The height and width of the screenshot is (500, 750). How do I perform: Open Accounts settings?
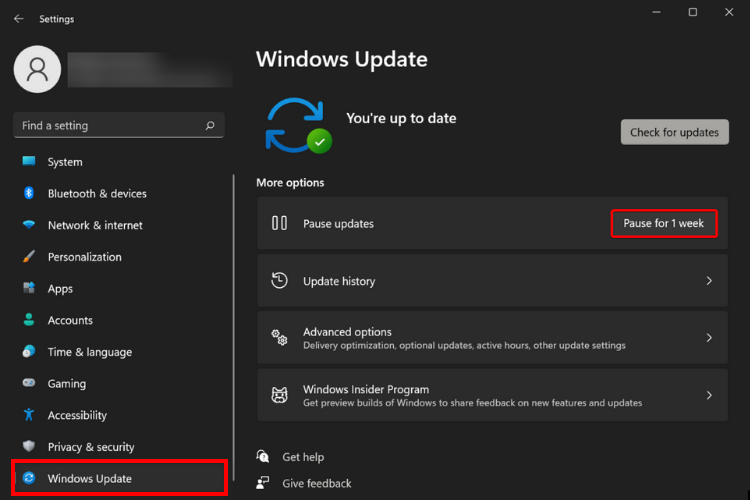[70, 321]
